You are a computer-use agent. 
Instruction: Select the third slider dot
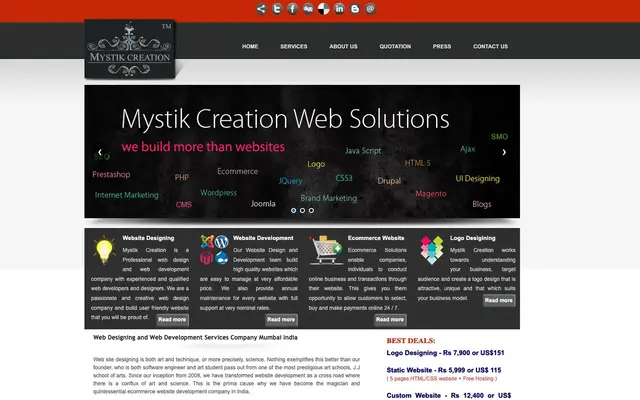coord(311,210)
